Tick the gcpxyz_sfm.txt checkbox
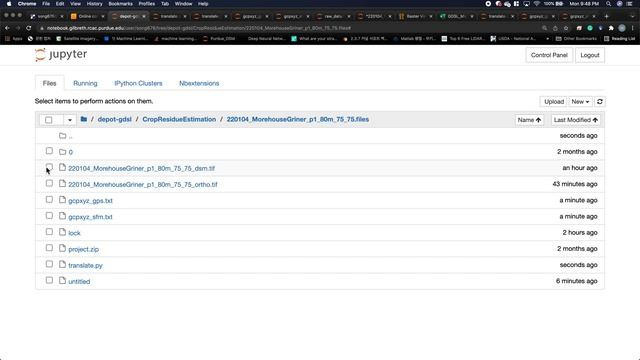This screenshot has width=640, height=360. pyautogui.click(x=49, y=216)
